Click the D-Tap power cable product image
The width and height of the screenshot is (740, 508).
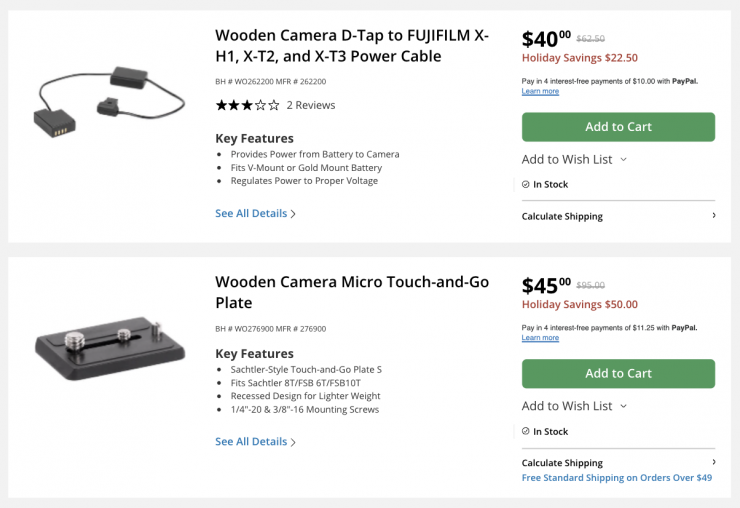(x=109, y=103)
